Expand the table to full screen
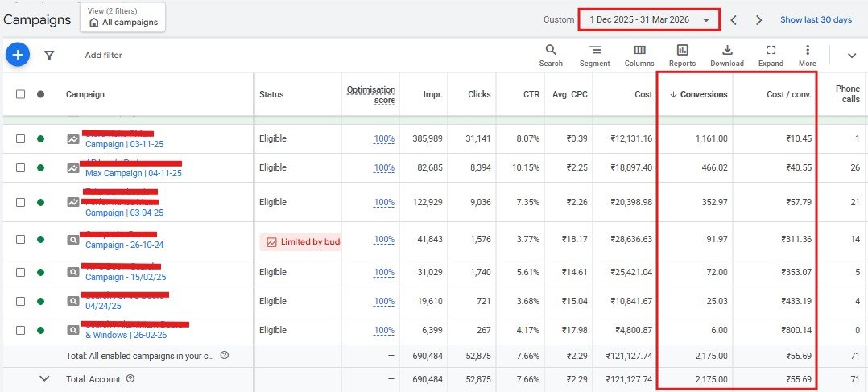The width and height of the screenshot is (868, 392). click(771, 55)
